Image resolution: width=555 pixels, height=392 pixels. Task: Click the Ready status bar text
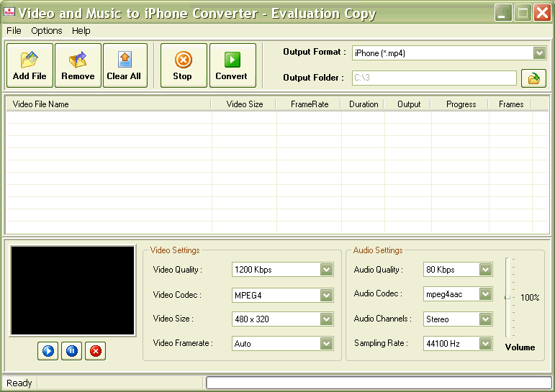[x=19, y=383]
